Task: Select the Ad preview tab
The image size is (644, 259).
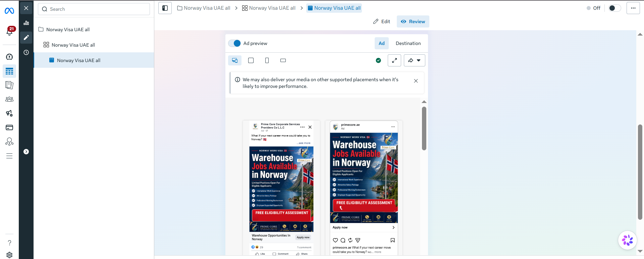Action: pos(382,43)
